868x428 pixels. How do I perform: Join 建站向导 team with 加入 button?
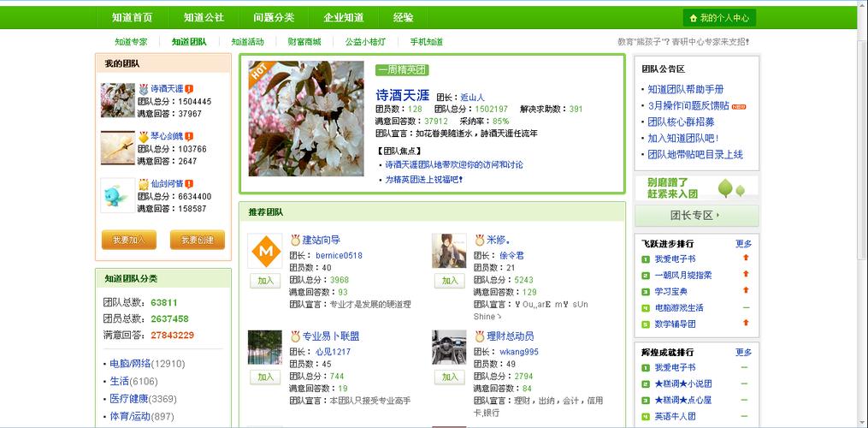pos(265,281)
